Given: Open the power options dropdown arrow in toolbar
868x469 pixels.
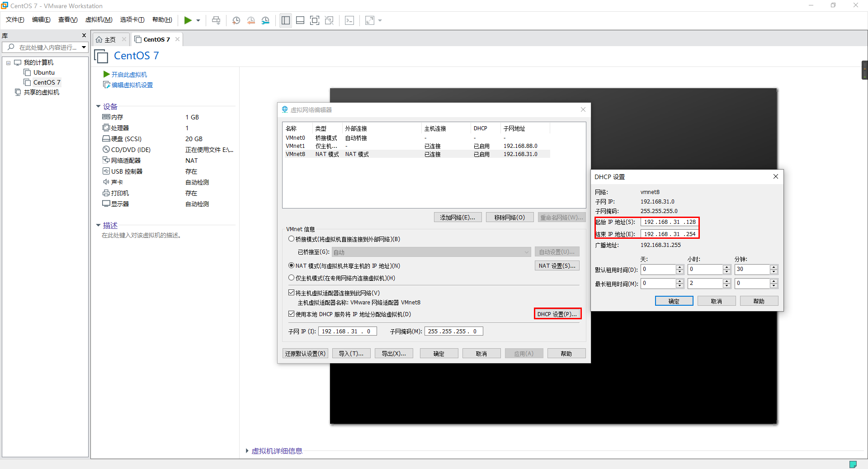Looking at the screenshot, I should coord(198,20).
